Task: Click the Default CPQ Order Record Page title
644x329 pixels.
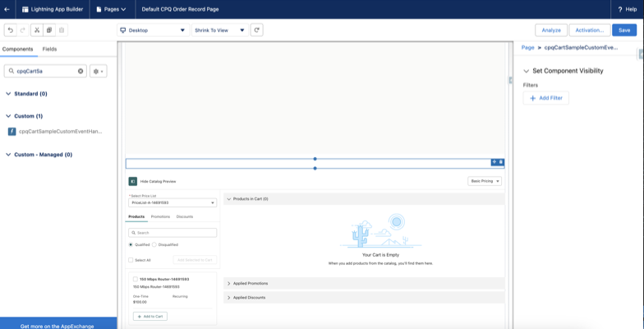Action: point(181,9)
